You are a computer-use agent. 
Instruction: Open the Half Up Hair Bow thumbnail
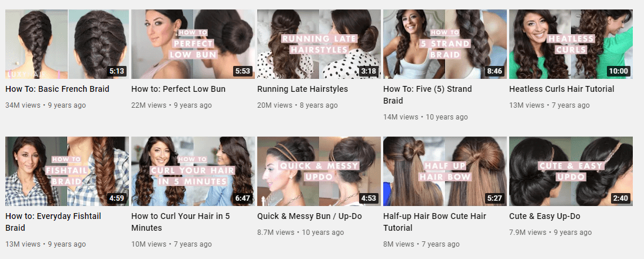pos(445,171)
